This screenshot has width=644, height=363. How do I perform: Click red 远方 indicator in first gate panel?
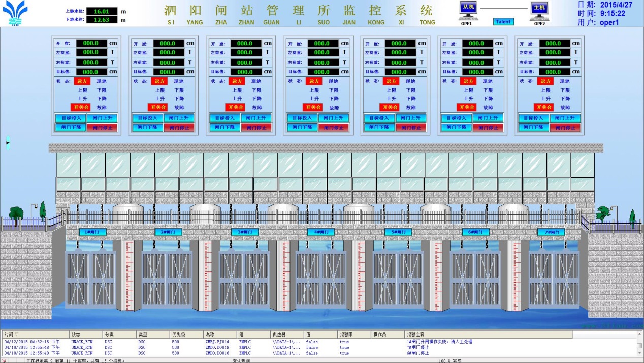(83, 81)
